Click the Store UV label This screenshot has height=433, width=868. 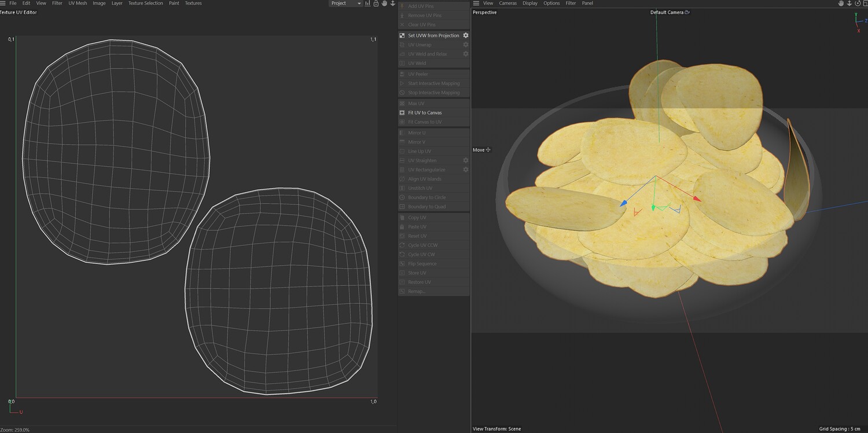pyautogui.click(x=417, y=273)
